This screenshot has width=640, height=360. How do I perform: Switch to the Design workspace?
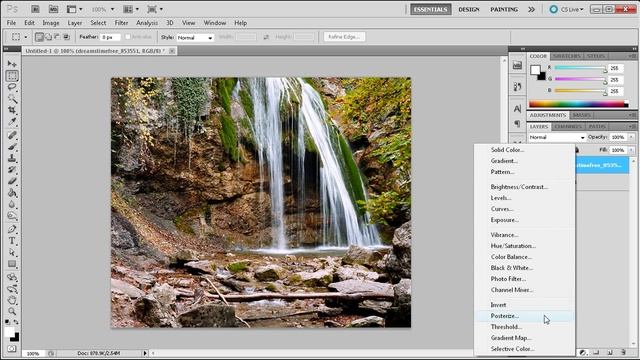point(469,9)
